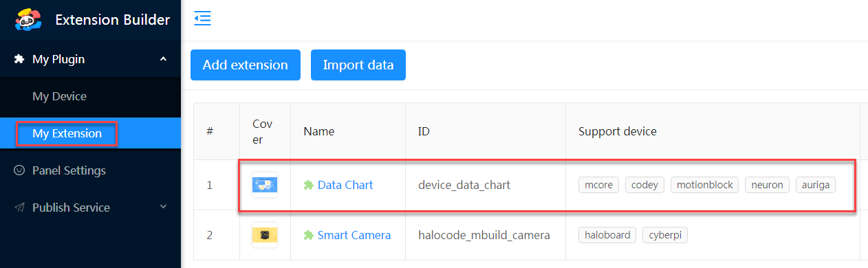Click the My Plugin puzzle piece icon
This screenshot has height=268, width=868.
tap(19, 59)
